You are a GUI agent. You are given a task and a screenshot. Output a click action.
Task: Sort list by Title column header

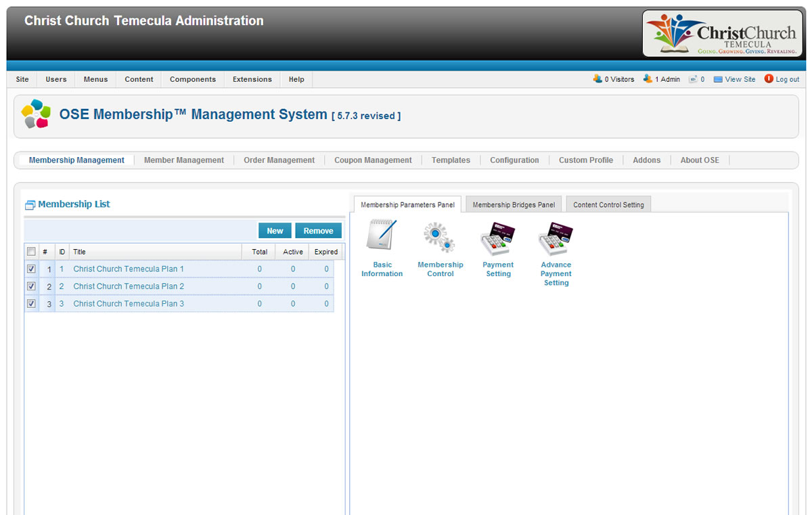[156, 252]
